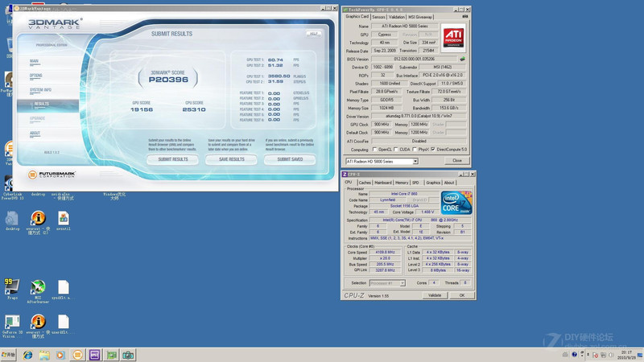Image resolution: width=644 pixels, height=362 pixels.
Task: Open the MSI Giveaway tab in GPU-Z
Action: [420, 17]
